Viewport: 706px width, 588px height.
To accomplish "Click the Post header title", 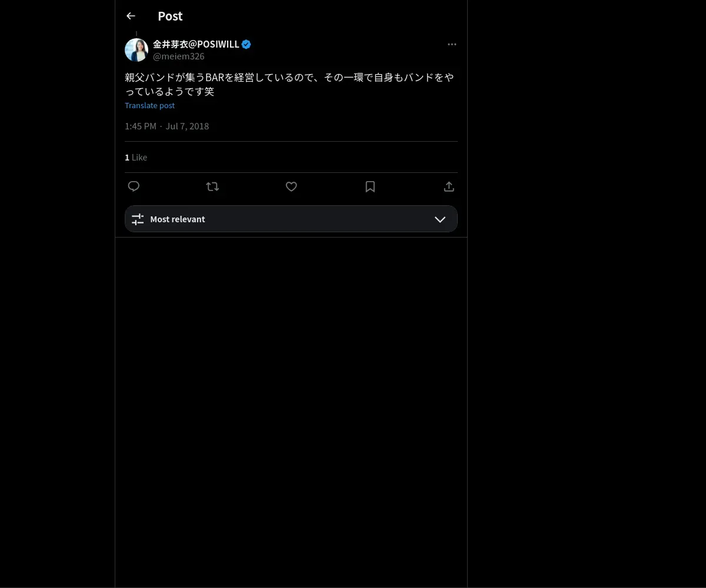I will [170, 16].
